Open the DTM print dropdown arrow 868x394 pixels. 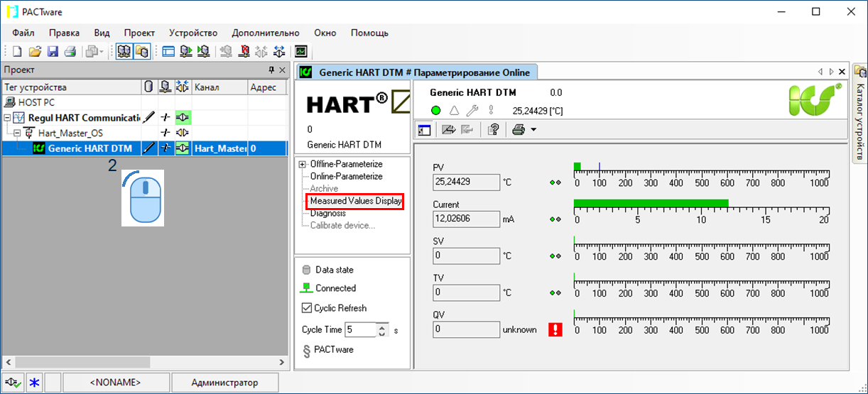point(533,130)
